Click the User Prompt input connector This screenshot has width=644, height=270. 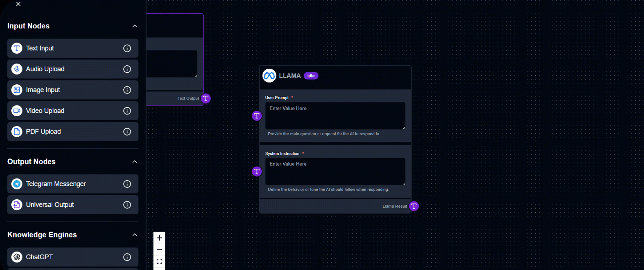[257, 116]
